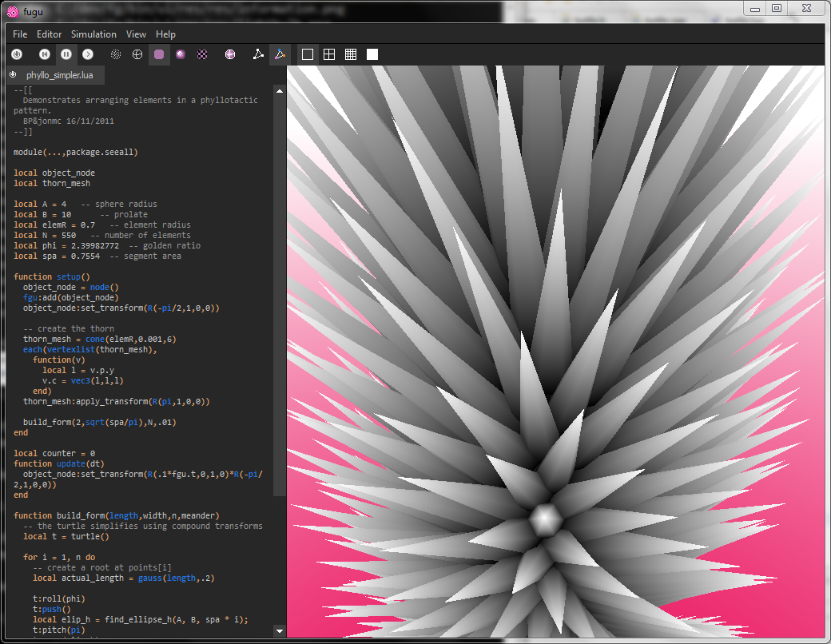The width and height of the screenshot is (831, 644).
Task: Select the single viewport layout
Action: click(307, 54)
